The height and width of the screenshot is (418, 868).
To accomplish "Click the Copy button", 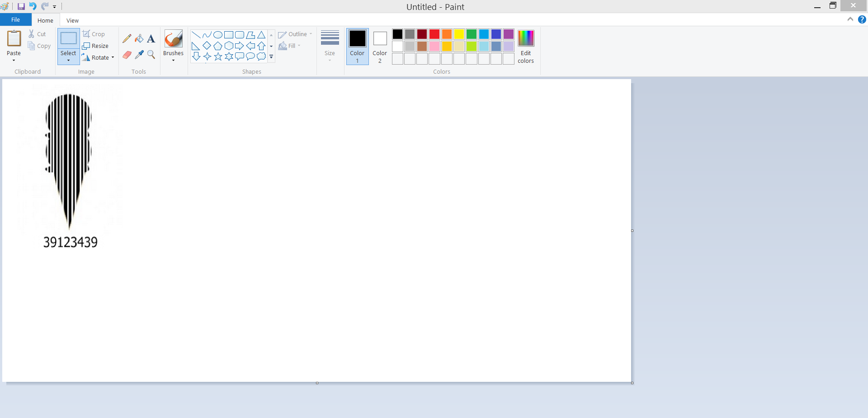I will (x=39, y=46).
